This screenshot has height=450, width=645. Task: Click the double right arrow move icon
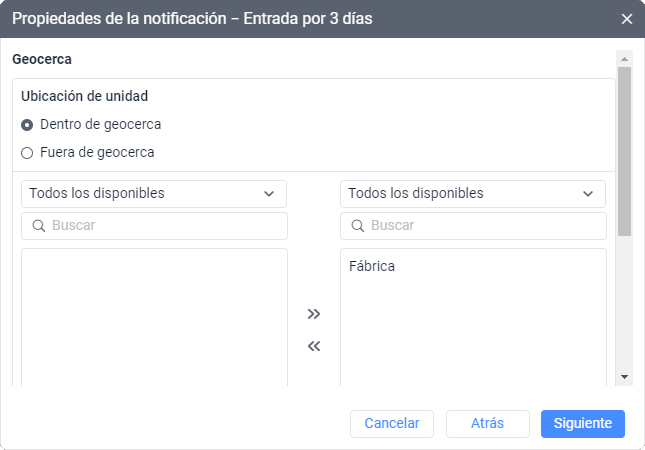tap(314, 314)
